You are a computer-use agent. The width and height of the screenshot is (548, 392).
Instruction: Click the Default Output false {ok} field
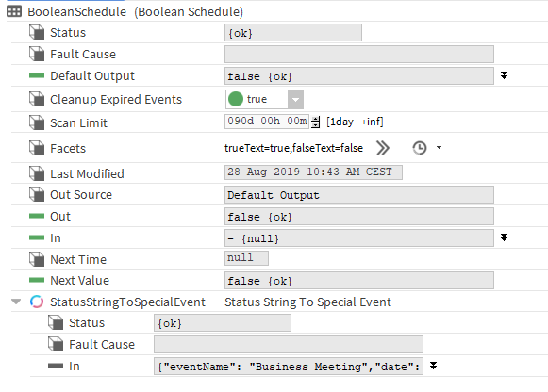pos(359,76)
